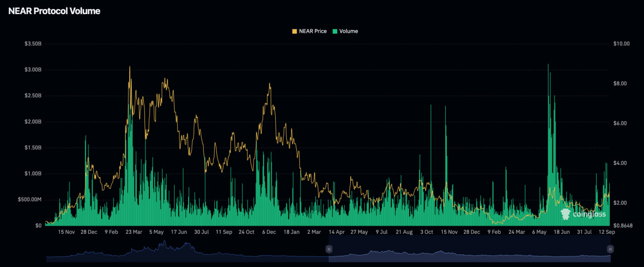Click the 15 Nov label left of 28 Dec
Screen dimensions: 644x267
click(x=66, y=232)
